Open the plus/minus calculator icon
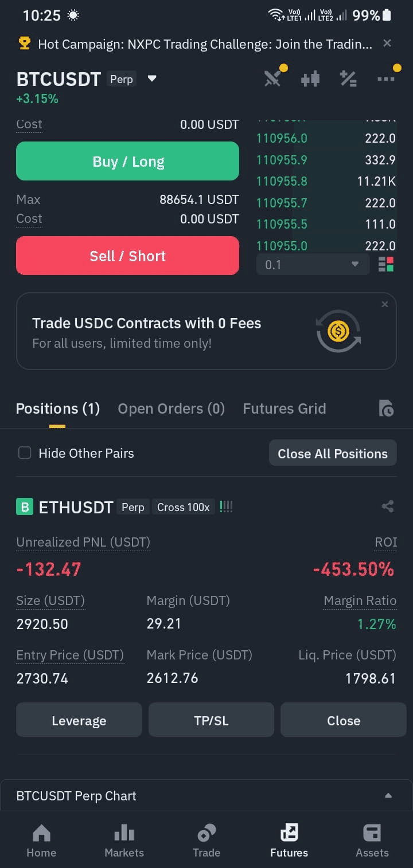The image size is (413, 868). (348, 79)
